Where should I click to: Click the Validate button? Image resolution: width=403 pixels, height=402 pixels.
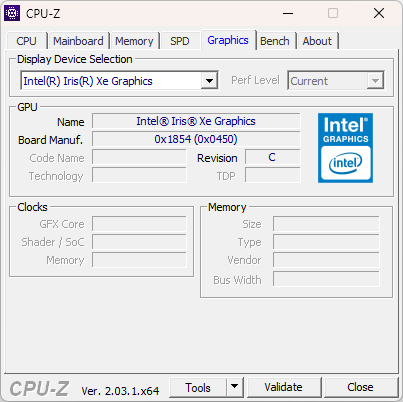tap(284, 387)
